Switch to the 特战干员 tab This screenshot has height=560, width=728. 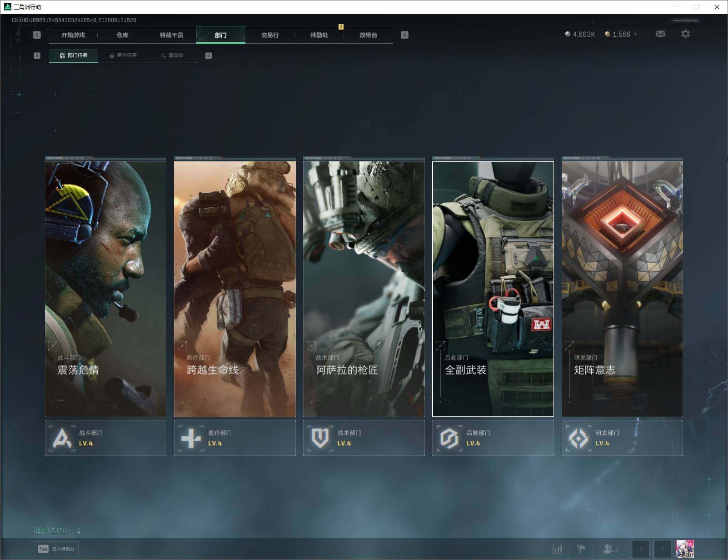click(x=171, y=35)
